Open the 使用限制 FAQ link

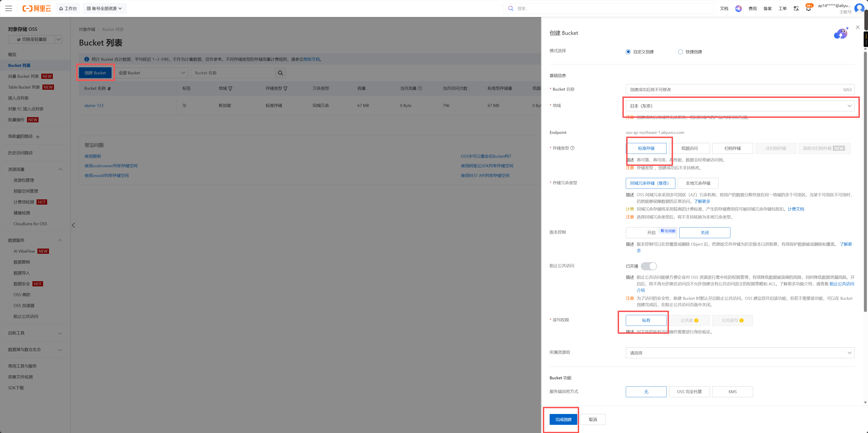(93, 156)
